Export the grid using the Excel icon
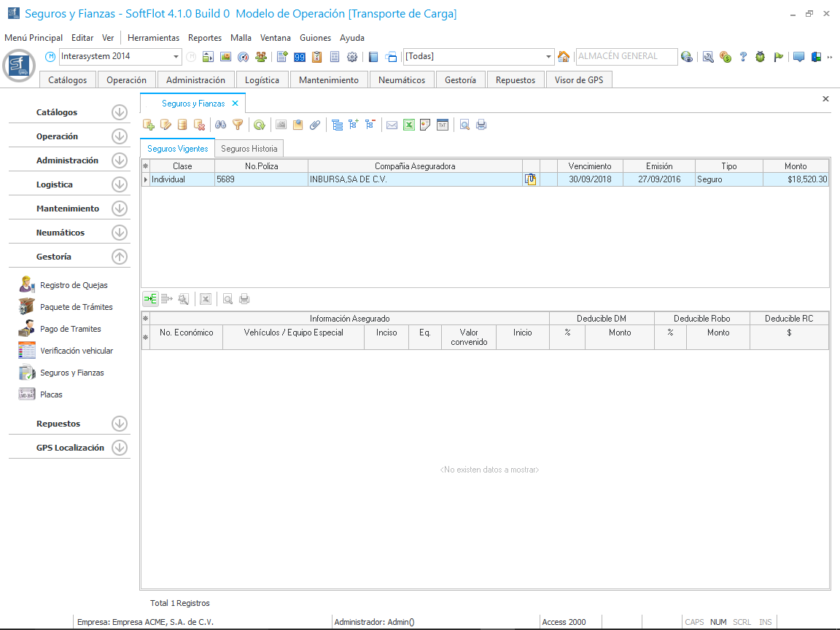The width and height of the screenshot is (840, 630). click(x=409, y=125)
